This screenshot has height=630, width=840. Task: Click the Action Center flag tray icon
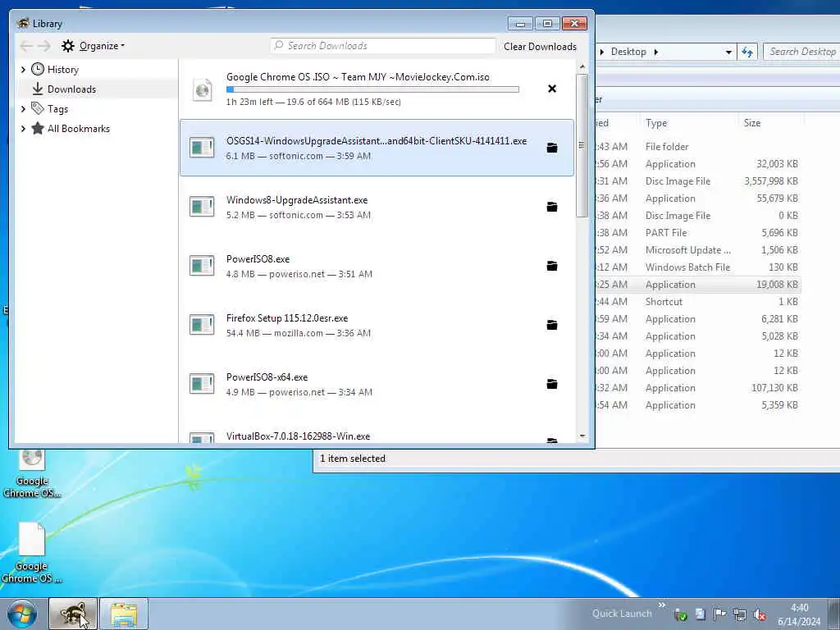click(x=719, y=614)
